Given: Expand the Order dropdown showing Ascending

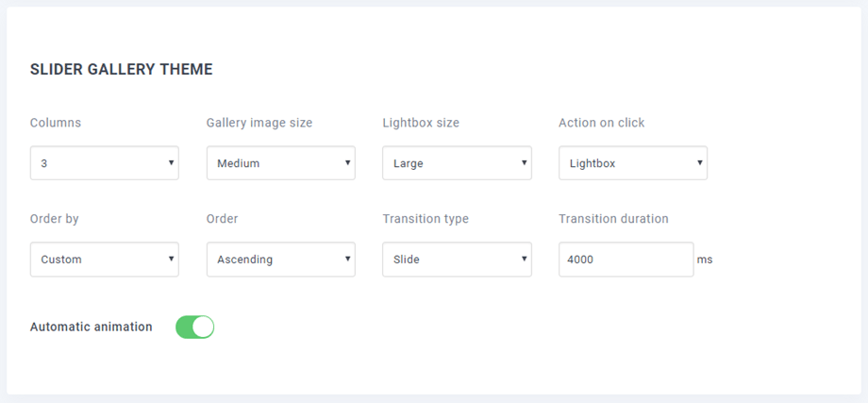Looking at the screenshot, I should tap(280, 260).
